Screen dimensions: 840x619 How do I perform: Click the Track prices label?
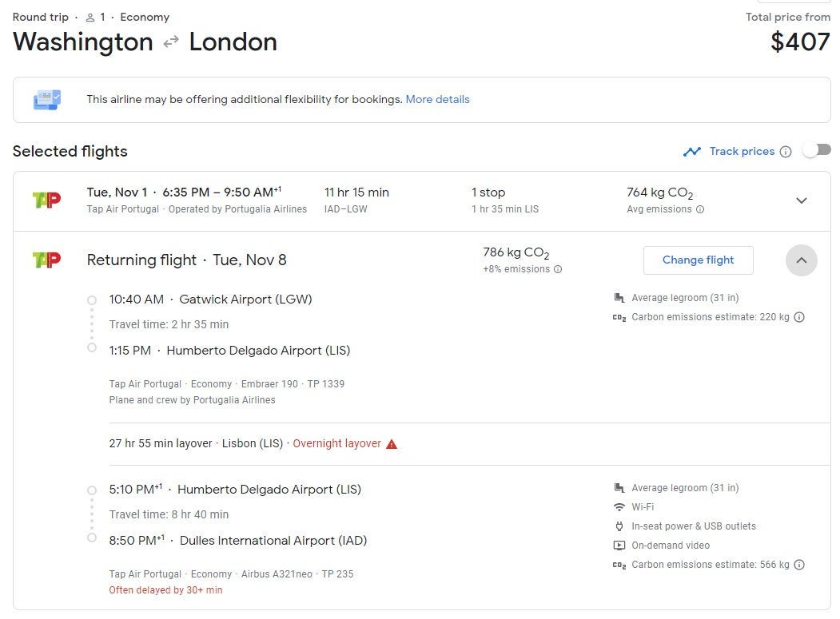click(742, 151)
